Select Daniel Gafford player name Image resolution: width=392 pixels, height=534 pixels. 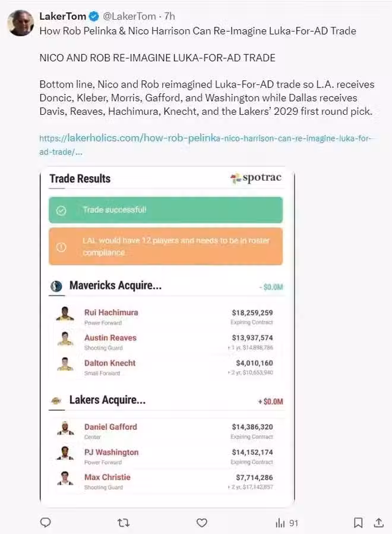(110, 426)
